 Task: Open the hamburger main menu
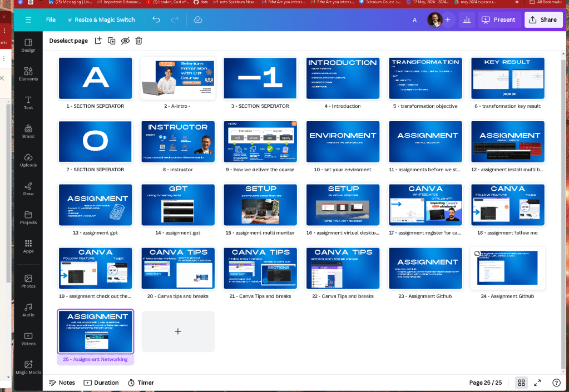[28, 20]
